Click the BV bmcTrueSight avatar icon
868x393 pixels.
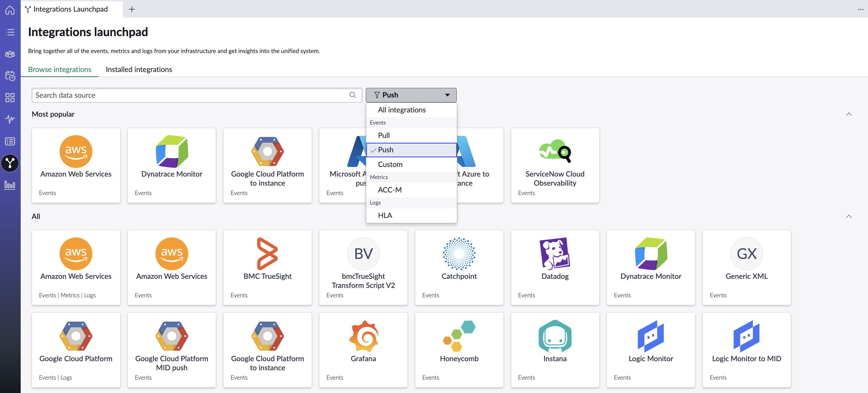point(363,254)
